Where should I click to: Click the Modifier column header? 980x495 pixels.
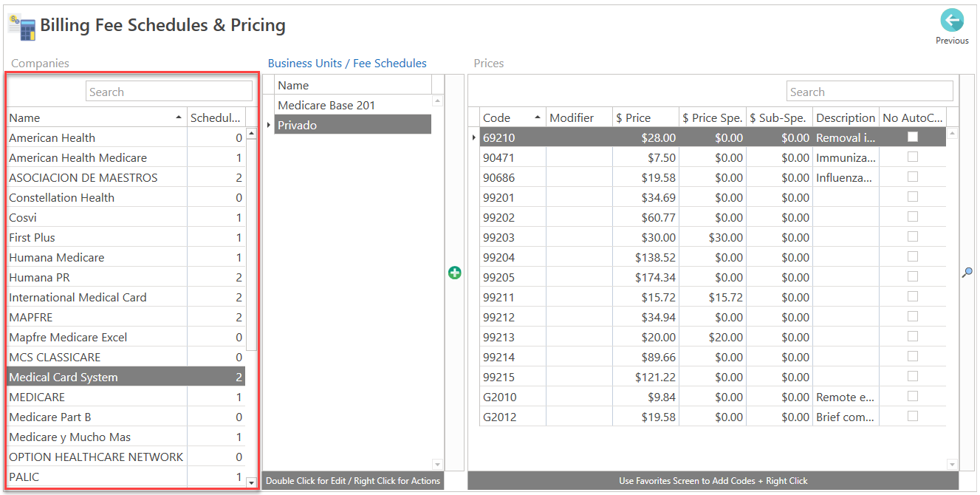(579, 117)
